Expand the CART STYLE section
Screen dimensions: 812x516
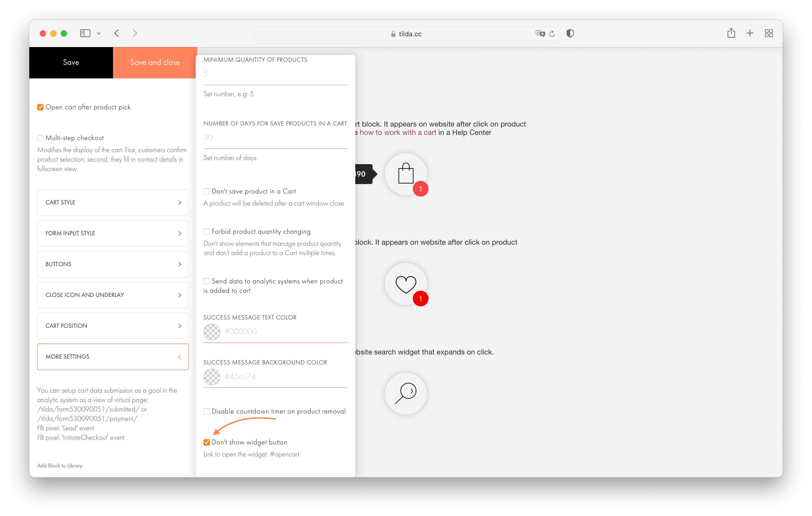point(113,203)
